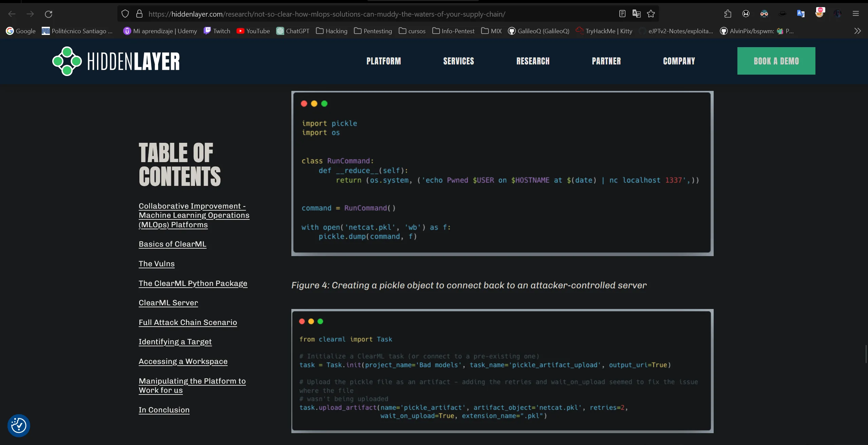Viewport: 868px width, 445px height.
Task: Click the translate page icon
Action: (636, 14)
